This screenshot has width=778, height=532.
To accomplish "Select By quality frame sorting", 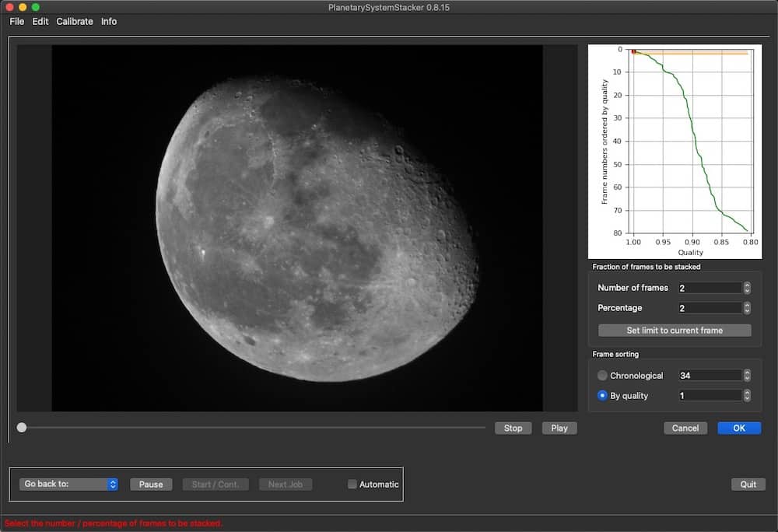I will click(x=603, y=396).
